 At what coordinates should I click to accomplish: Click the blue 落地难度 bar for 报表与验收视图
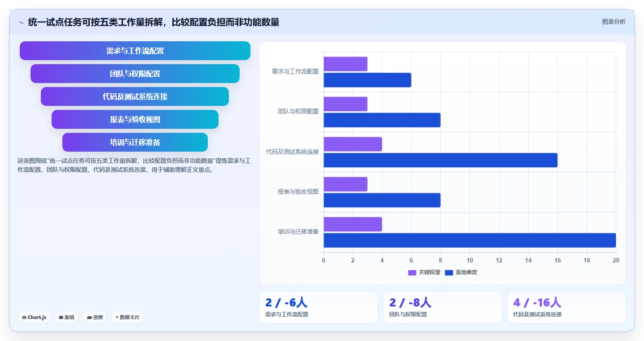[382, 200]
